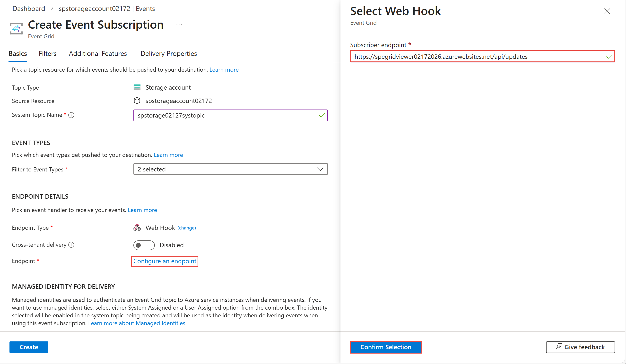Click the System Topic Name input field
This screenshot has height=364, width=626.
[x=230, y=115]
